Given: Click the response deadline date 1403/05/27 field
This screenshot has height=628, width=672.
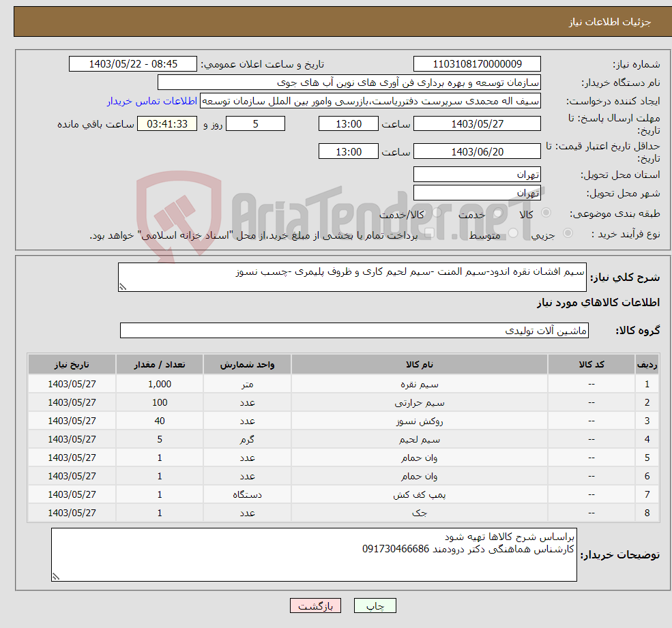Looking at the screenshot, I should point(477,124).
